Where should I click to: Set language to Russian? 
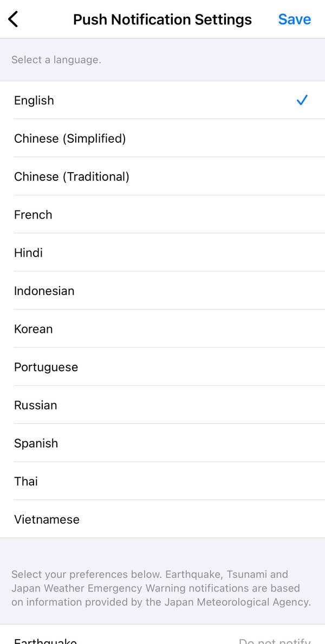tap(162, 405)
